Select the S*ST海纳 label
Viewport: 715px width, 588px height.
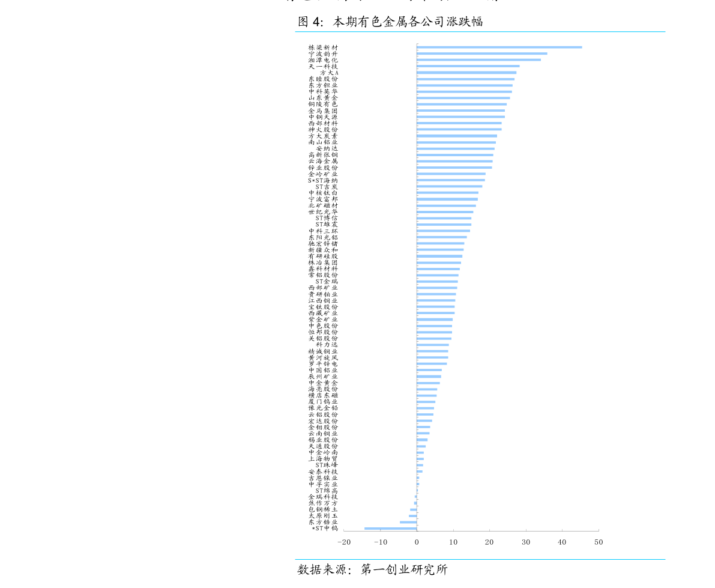pyautogui.click(x=323, y=180)
